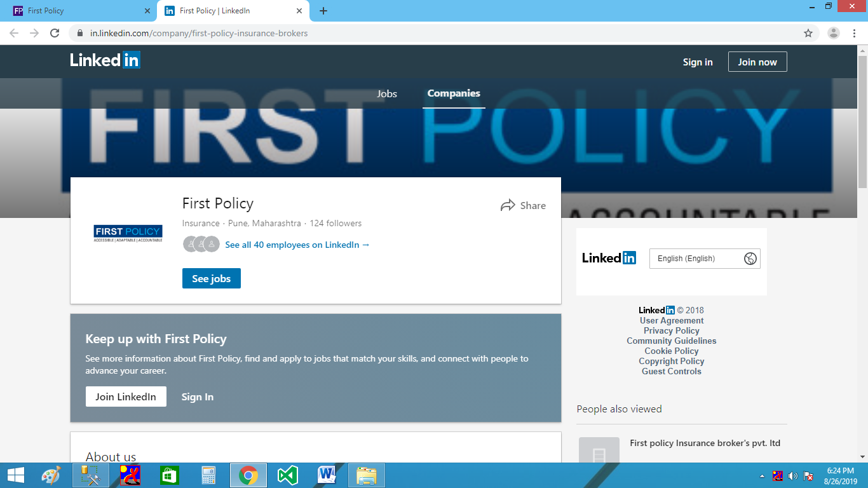Click the padlock site info icon
This screenshot has height=488, width=868.
[x=79, y=33]
